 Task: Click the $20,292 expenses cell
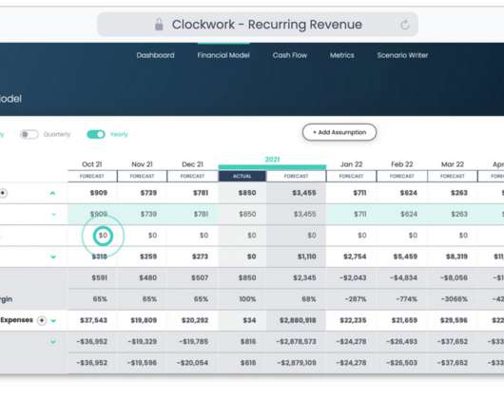[195, 320]
